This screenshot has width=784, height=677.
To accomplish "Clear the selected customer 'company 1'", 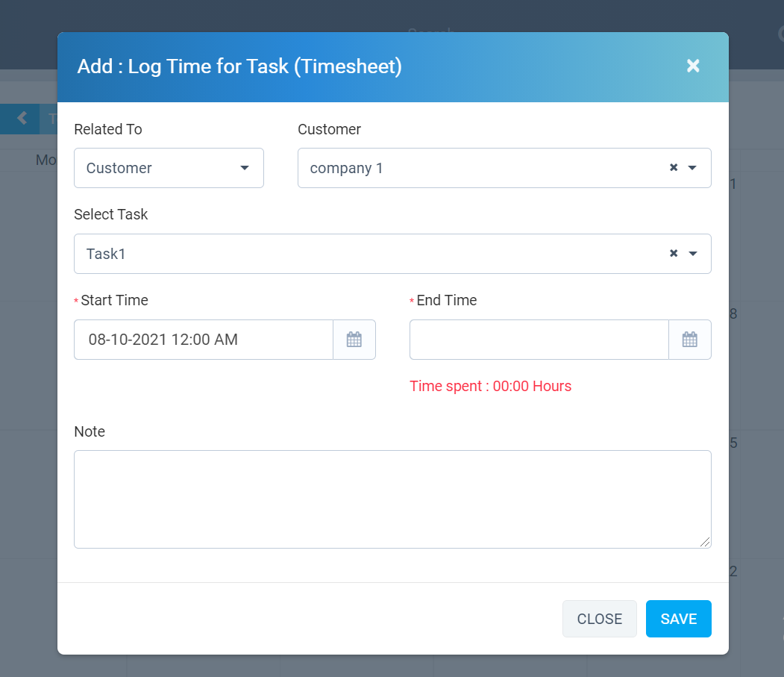I will tap(673, 168).
